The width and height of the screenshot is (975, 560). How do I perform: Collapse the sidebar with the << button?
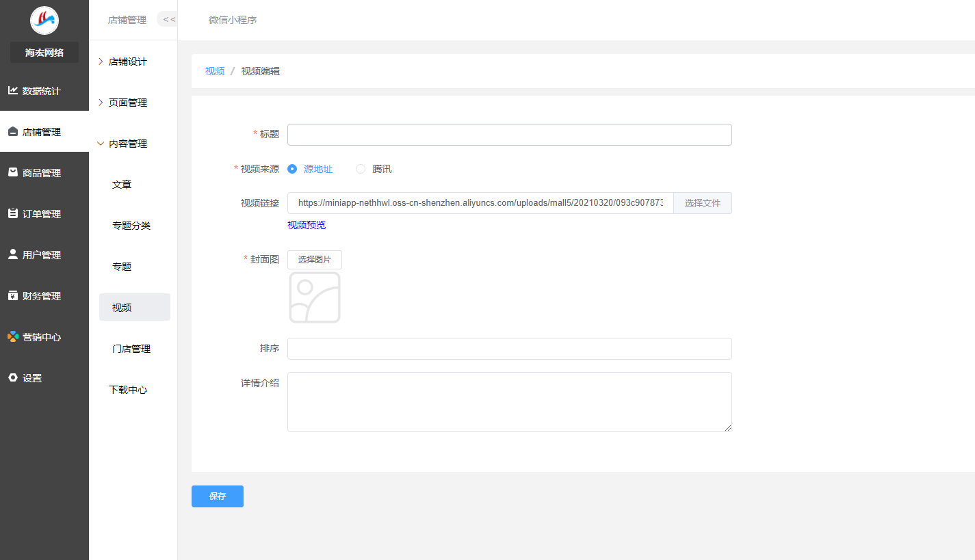pos(168,19)
